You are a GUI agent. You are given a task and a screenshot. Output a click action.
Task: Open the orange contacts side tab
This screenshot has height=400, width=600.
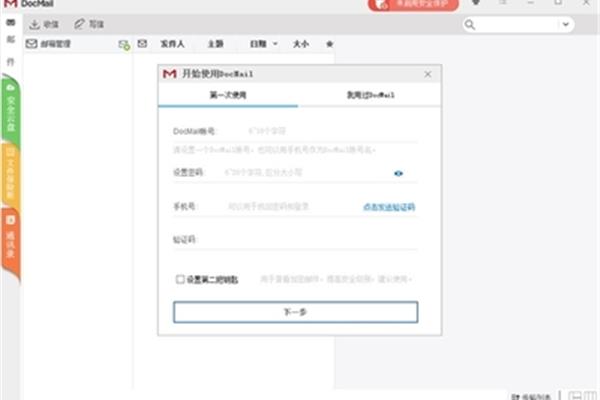[x=11, y=241]
